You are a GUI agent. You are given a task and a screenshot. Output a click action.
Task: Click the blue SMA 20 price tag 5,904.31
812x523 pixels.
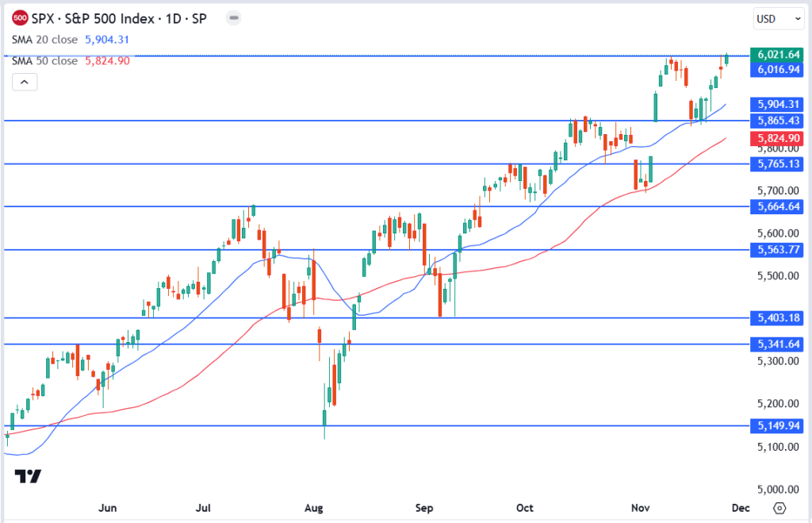click(x=777, y=104)
